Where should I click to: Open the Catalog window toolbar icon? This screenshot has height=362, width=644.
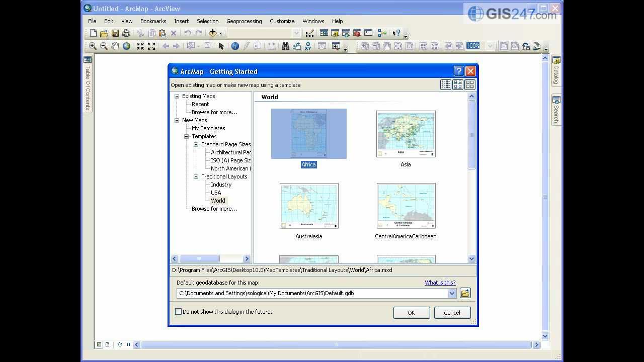click(x=335, y=33)
